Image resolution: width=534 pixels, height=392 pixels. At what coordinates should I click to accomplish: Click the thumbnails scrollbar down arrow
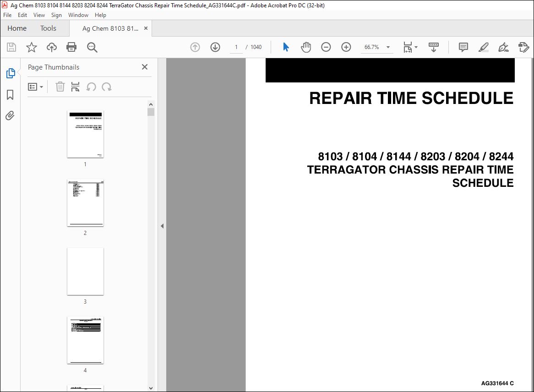pyautogui.click(x=151, y=388)
